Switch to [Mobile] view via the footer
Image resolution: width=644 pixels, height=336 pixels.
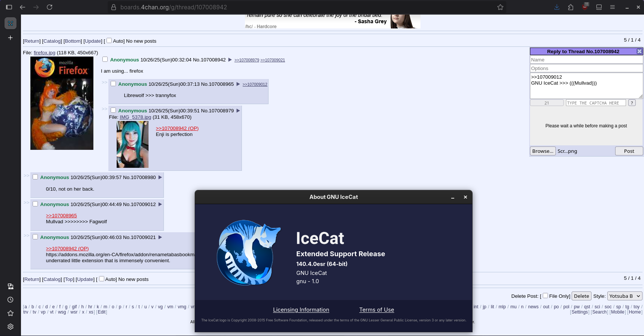pos(618,312)
